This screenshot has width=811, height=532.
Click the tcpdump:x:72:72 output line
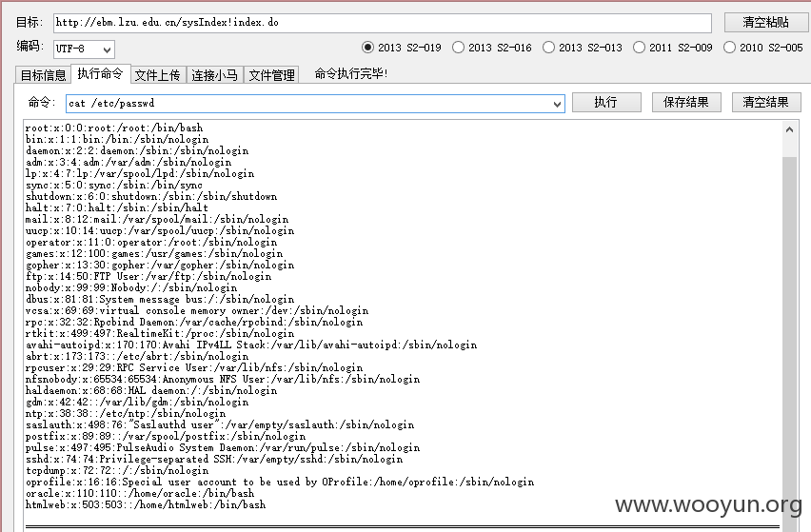point(117,470)
